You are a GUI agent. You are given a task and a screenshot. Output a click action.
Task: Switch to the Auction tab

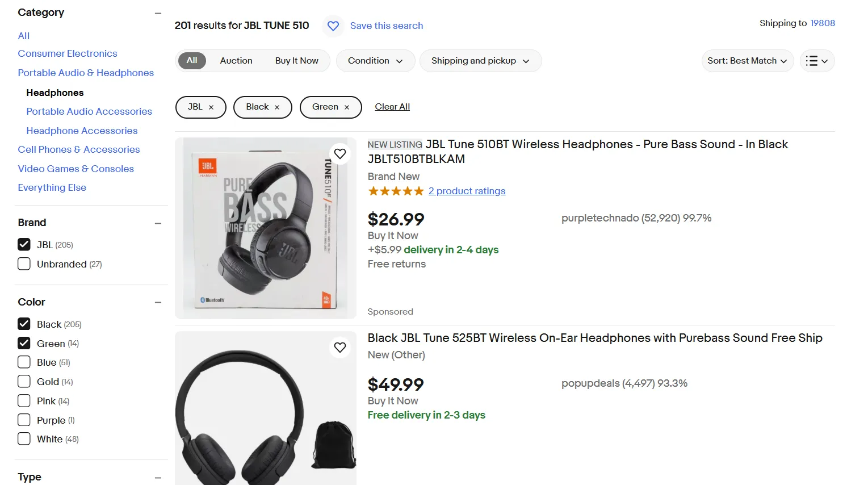click(236, 61)
